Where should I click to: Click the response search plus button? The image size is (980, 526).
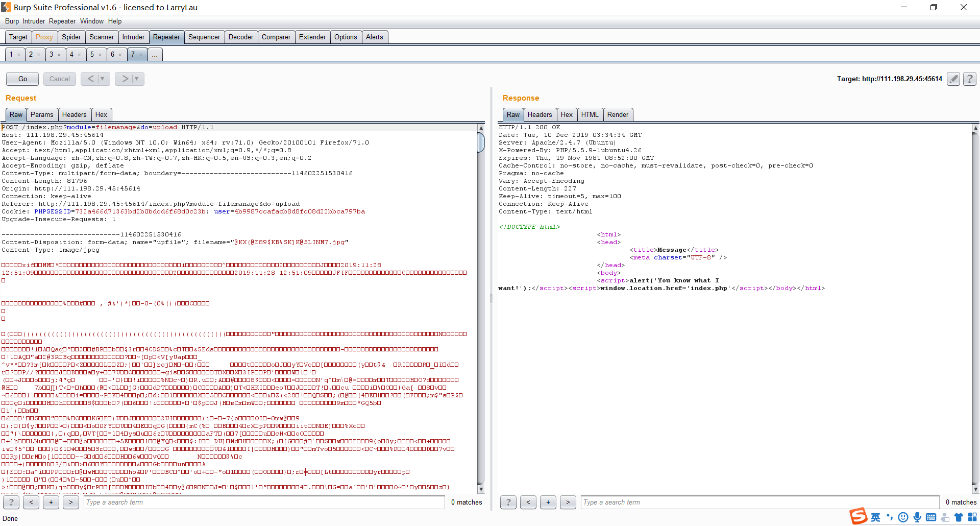[548, 502]
